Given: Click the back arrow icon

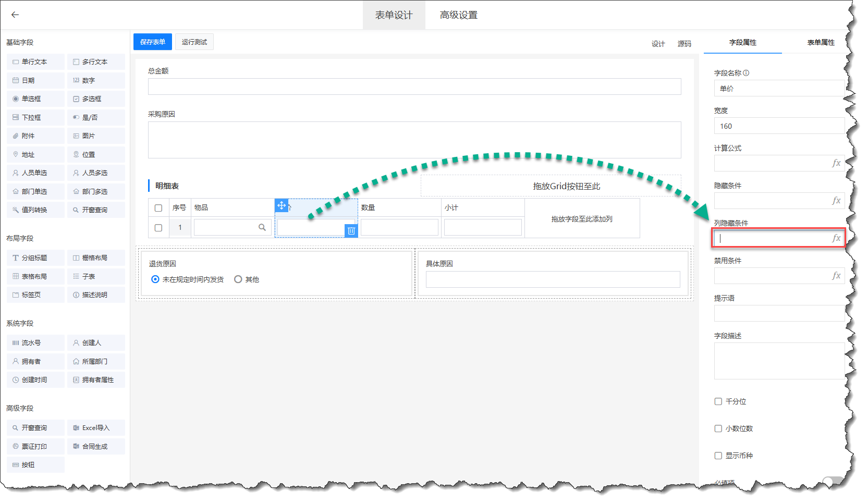Looking at the screenshot, I should coord(15,15).
